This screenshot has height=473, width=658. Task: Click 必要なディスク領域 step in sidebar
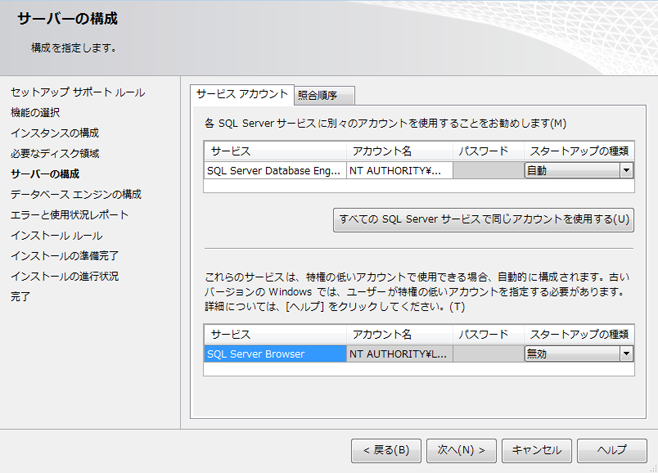pyautogui.click(x=55, y=154)
